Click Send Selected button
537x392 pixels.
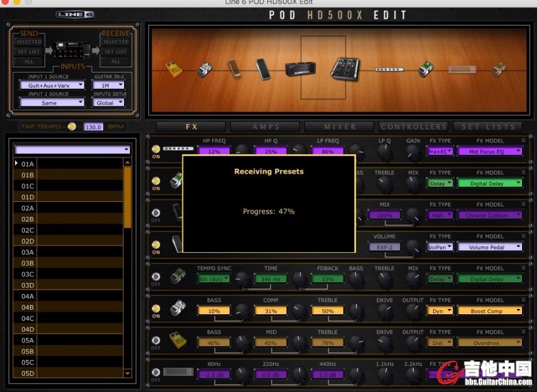(29, 42)
